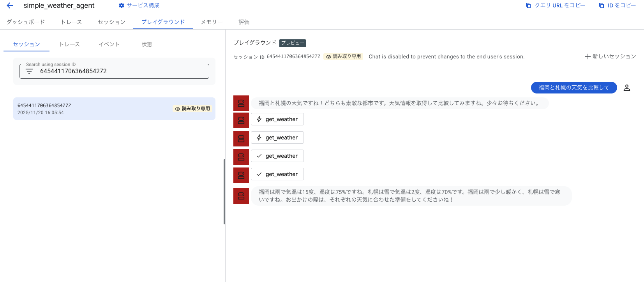
Task: Click the copy icon beside クエリ URL をコピー
Action: click(528, 5)
